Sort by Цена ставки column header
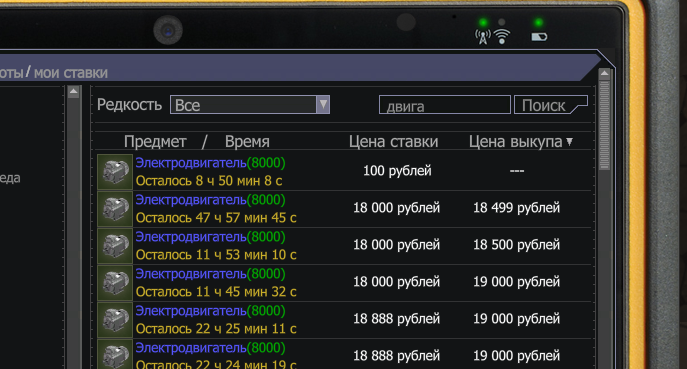Viewport: 687px width, 369px height. click(393, 142)
